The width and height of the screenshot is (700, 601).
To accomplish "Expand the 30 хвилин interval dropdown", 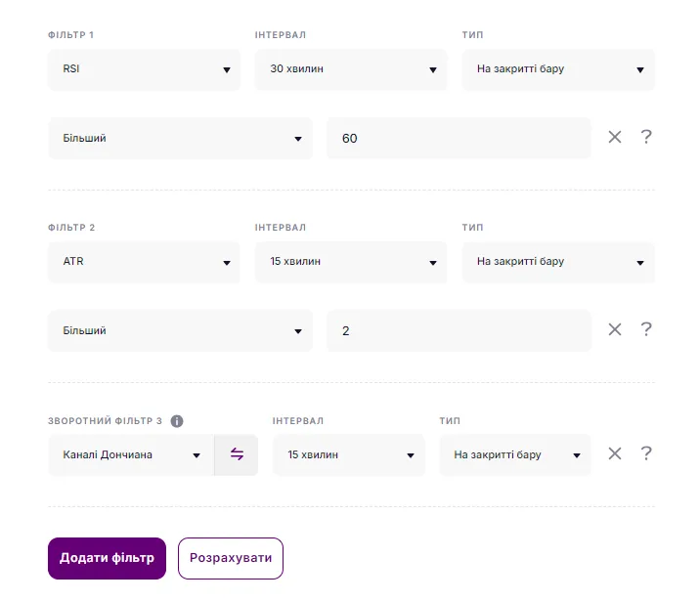I will click(x=350, y=70).
